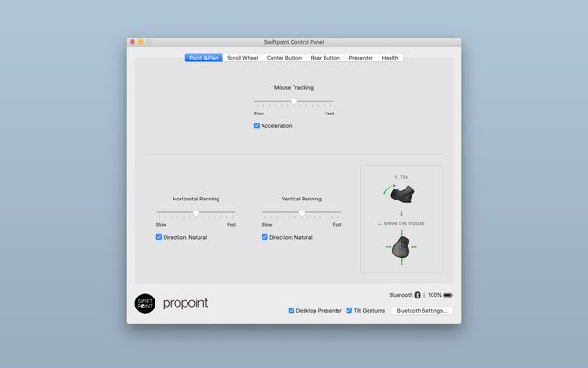588x368 pixels.
Task: Click the move-the-mouse illustration with green arrows
Action: click(x=401, y=247)
